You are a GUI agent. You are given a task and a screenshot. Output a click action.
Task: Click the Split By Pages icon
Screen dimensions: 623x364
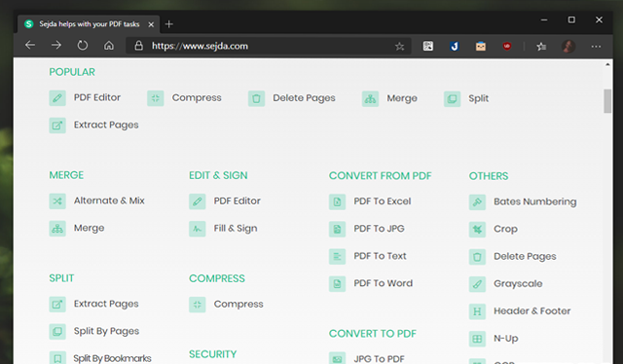[57, 332]
